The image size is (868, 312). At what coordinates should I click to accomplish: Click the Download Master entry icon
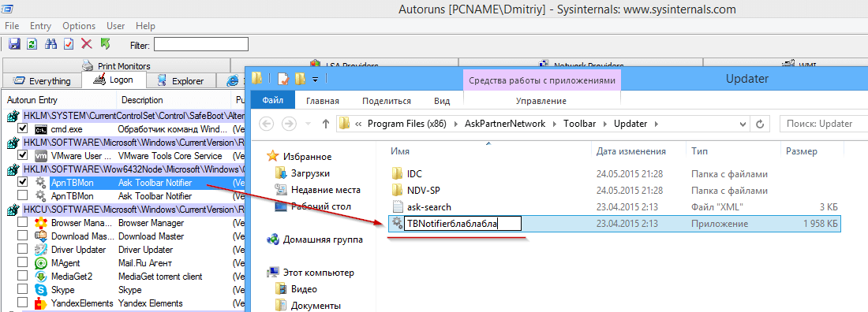click(40, 236)
